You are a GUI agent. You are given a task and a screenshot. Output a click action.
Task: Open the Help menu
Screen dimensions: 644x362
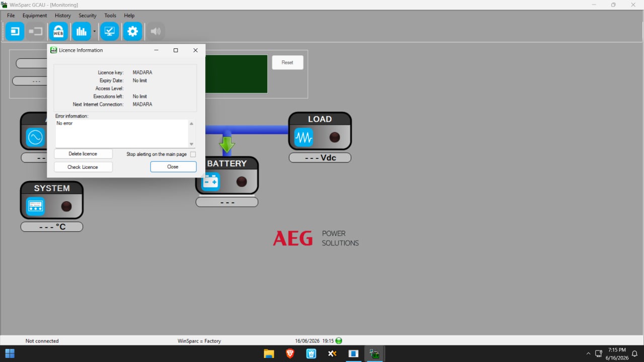[129, 16]
